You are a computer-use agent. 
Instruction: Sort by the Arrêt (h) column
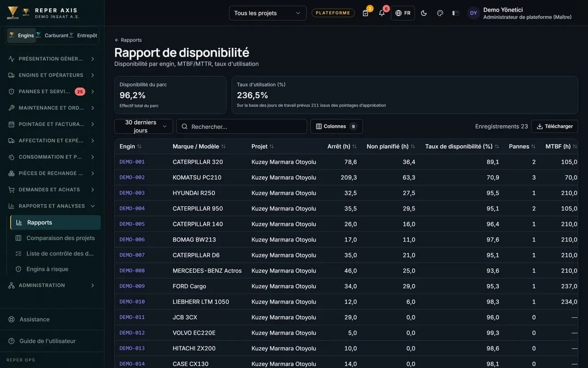click(x=342, y=146)
